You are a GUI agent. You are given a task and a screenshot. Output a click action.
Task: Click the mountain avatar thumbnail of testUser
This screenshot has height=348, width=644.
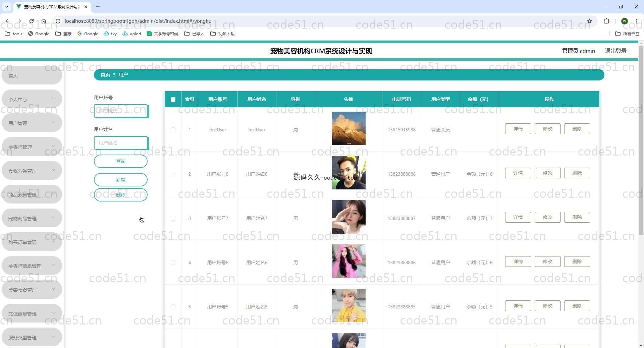[348, 128]
